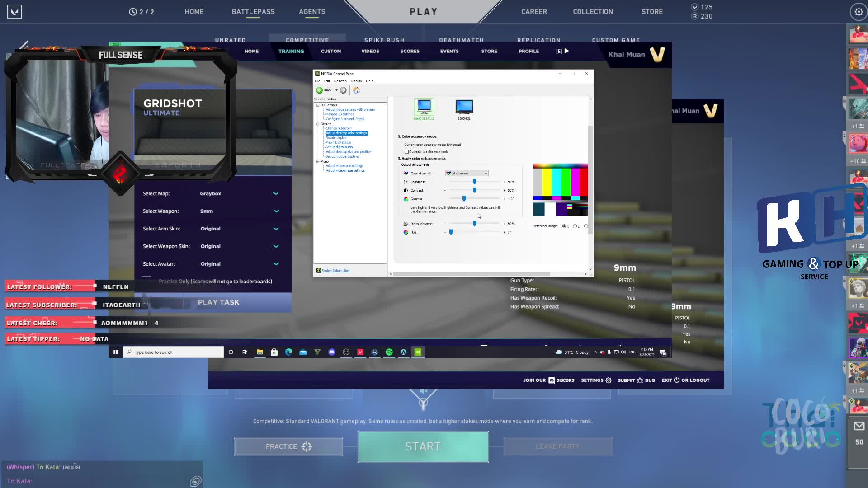Expand the Select Avatar dropdown
Viewport: 868px width, 488px height.
coord(276,264)
